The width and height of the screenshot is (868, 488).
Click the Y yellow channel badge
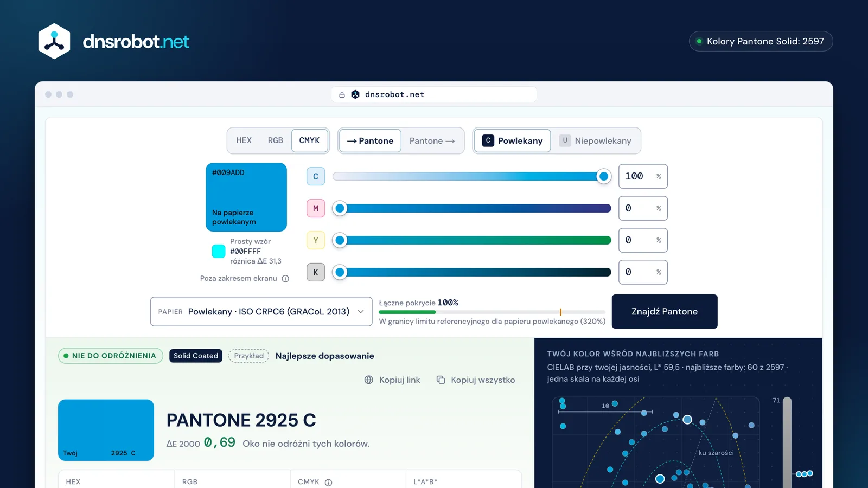point(316,240)
